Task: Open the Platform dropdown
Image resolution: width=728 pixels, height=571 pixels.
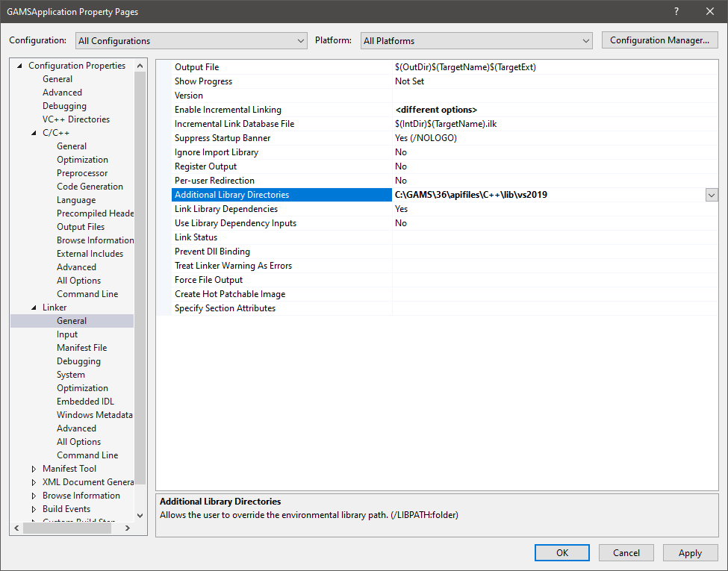Action: pos(476,40)
